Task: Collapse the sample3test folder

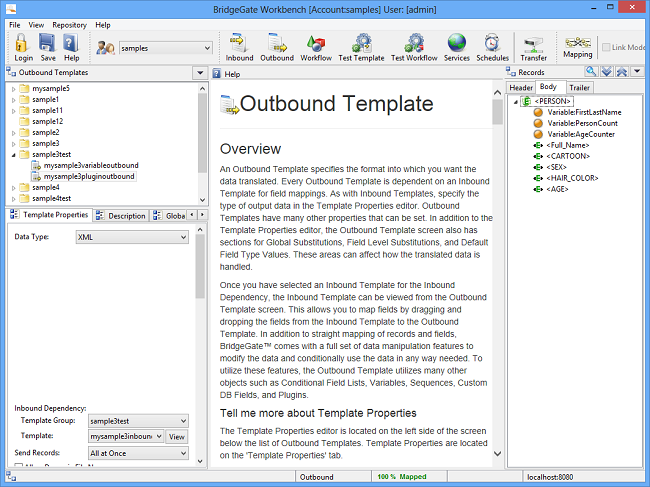Action: [x=13, y=155]
